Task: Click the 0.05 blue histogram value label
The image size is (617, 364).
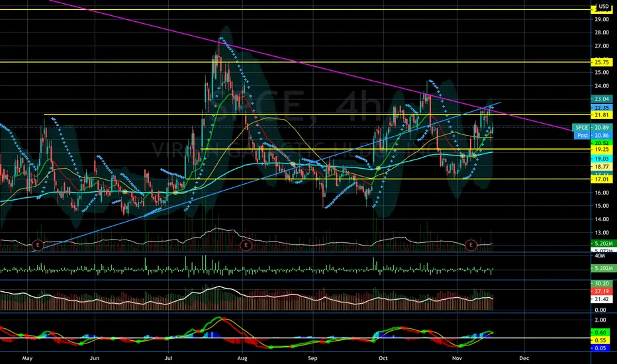Action: tap(600, 348)
